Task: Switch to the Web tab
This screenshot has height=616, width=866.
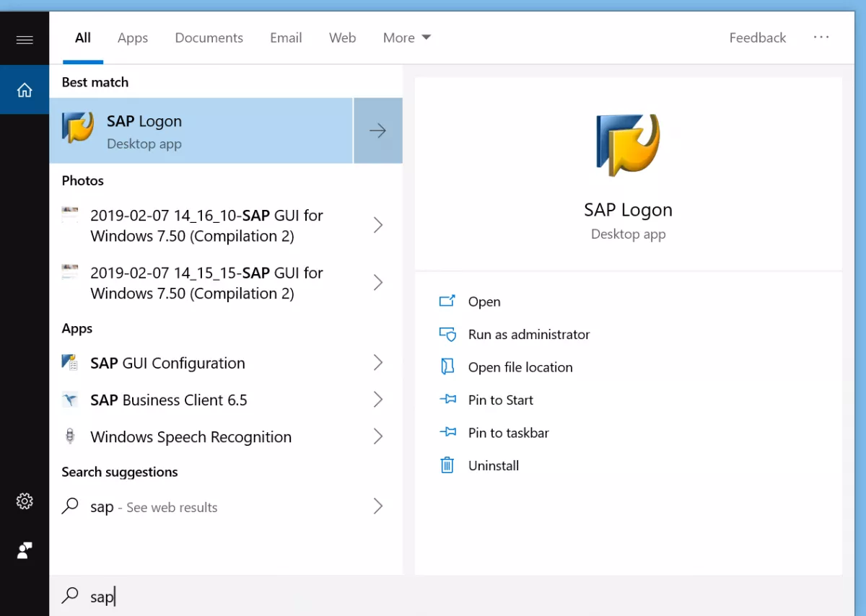Action: coord(343,38)
